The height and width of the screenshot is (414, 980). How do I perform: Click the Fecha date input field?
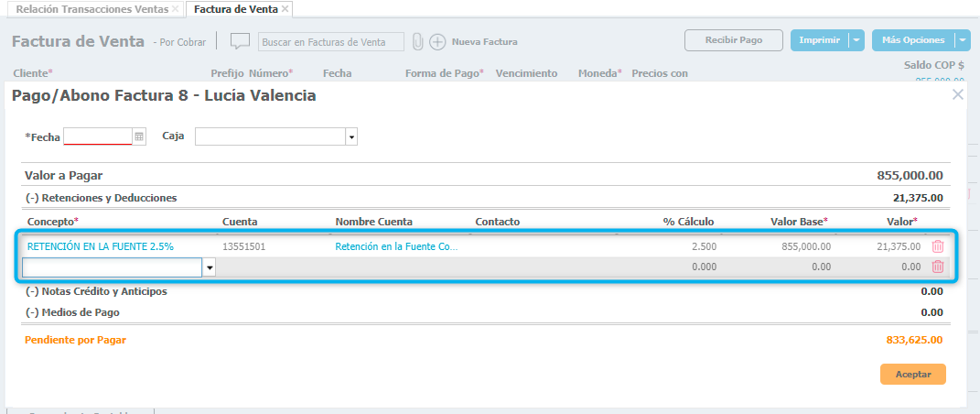(98, 136)
